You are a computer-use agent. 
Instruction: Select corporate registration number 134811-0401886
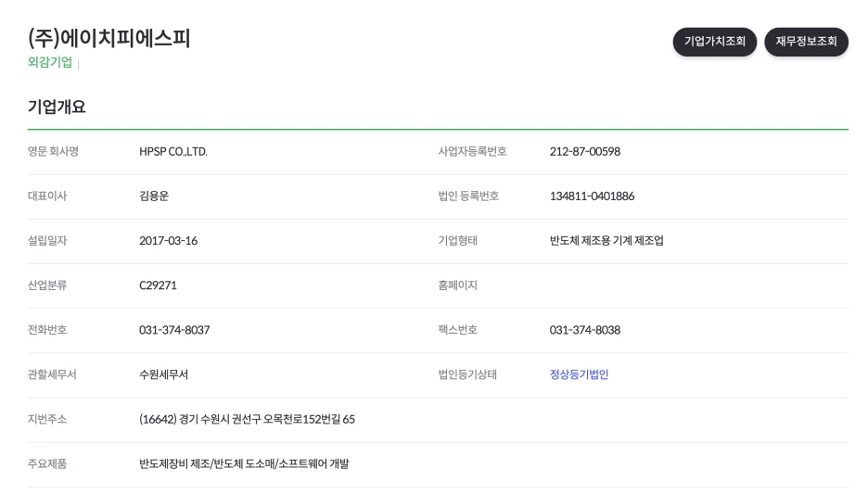592,196
